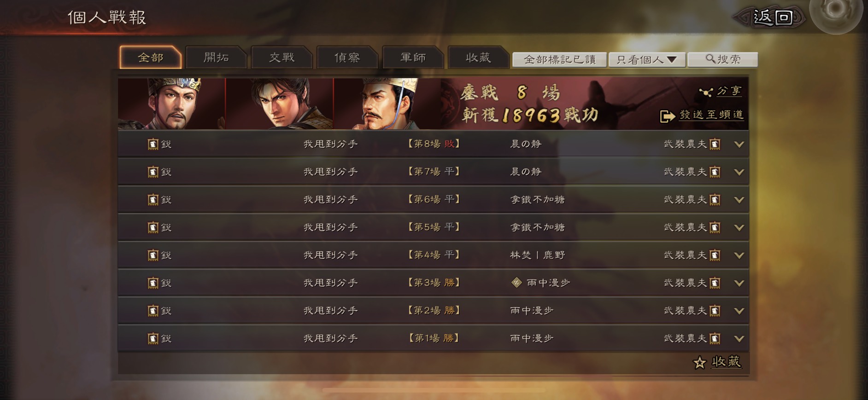Click the round emblem icon at top right

click(x=836, y=14)
